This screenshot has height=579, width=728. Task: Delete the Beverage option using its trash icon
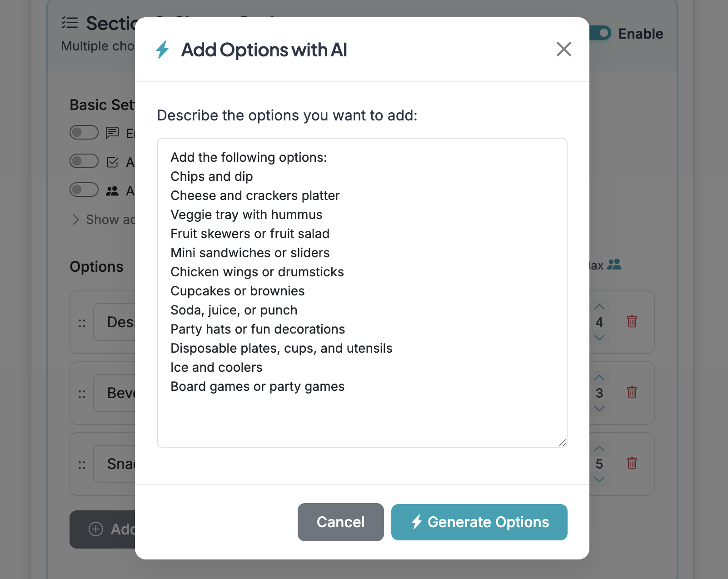click(632, 393)
